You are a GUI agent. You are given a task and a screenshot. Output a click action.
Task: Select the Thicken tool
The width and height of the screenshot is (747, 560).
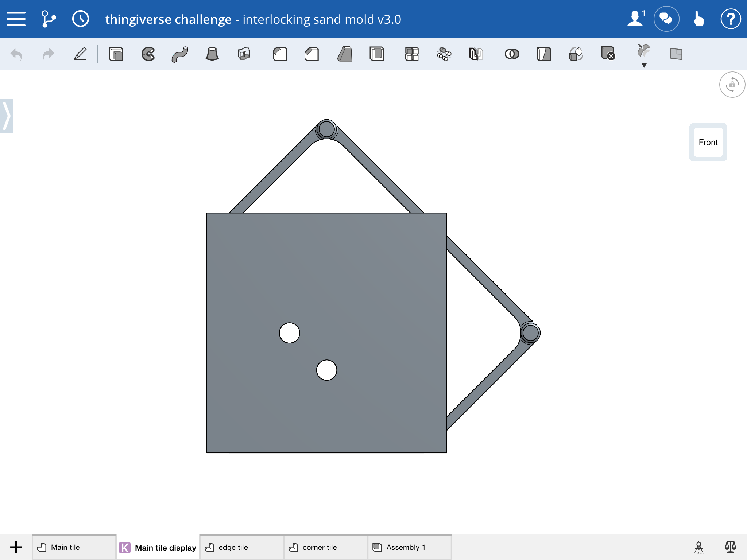pos(244,54)
